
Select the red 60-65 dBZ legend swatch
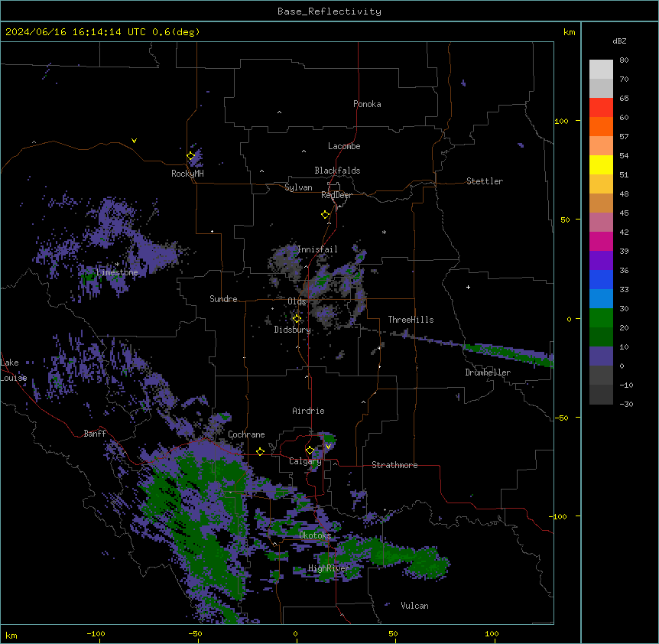point(601,108)
